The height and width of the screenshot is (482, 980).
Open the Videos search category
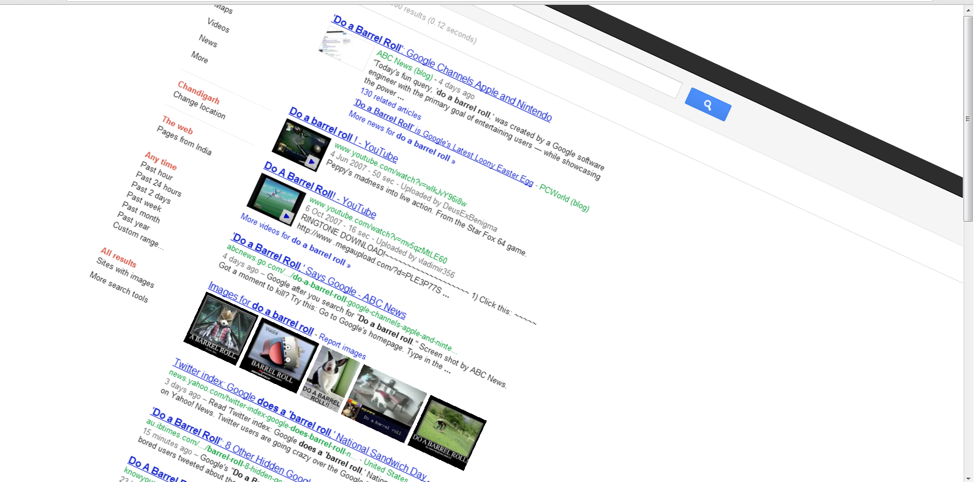pyautogui.click(x=218, y=25)
